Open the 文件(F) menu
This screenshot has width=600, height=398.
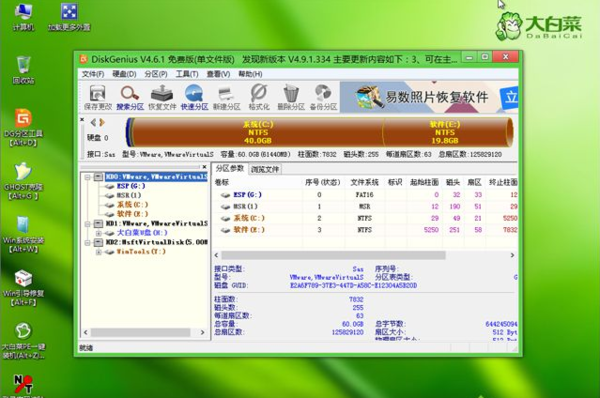(x=93, y=74)
